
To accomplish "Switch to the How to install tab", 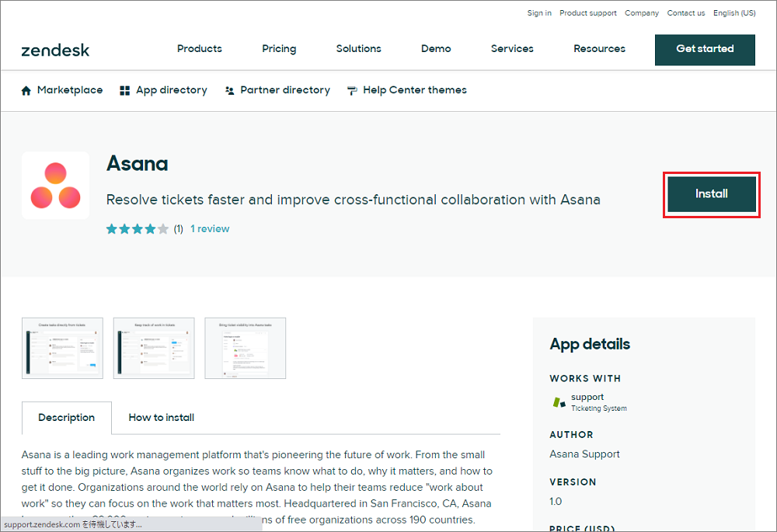I will pos(161,418).
